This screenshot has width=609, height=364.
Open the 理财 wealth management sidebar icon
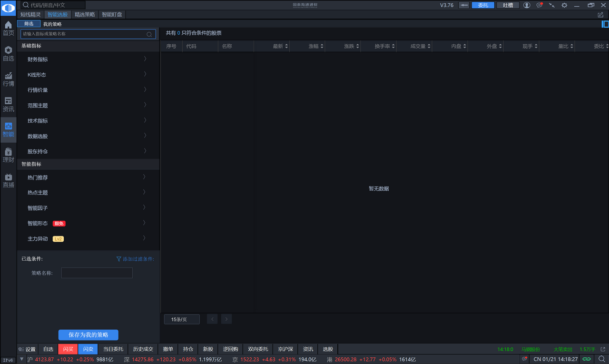pos(8,155)
